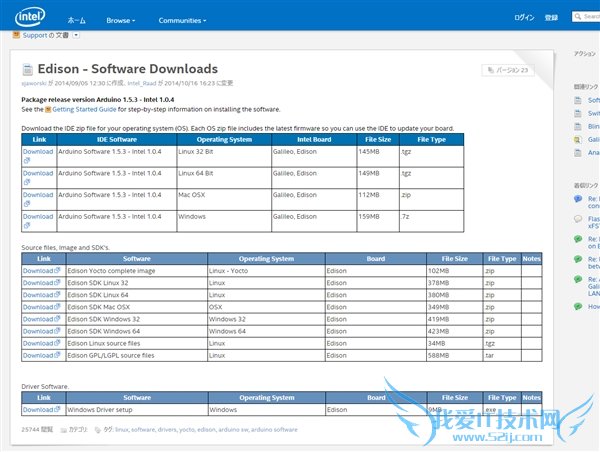Viewport: 600px width, 452px height.
Task: Click the Intel logo
Action: [x=29, y=18]
